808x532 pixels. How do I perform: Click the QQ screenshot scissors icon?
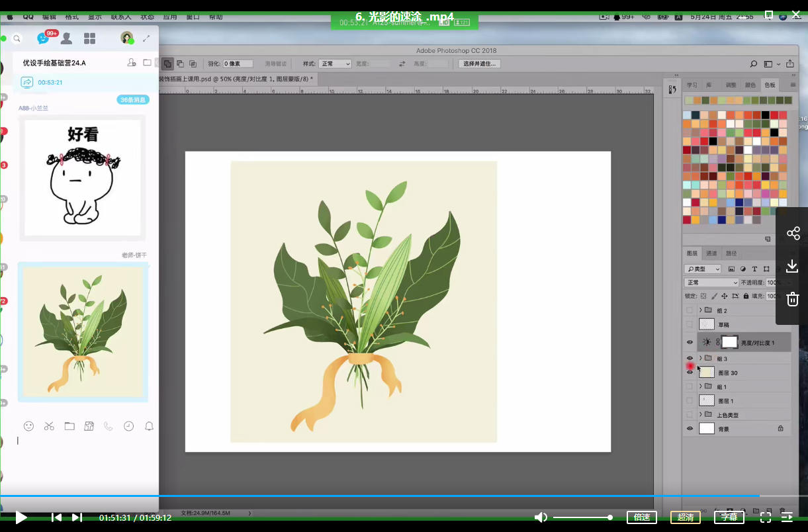tap(49, 426)
